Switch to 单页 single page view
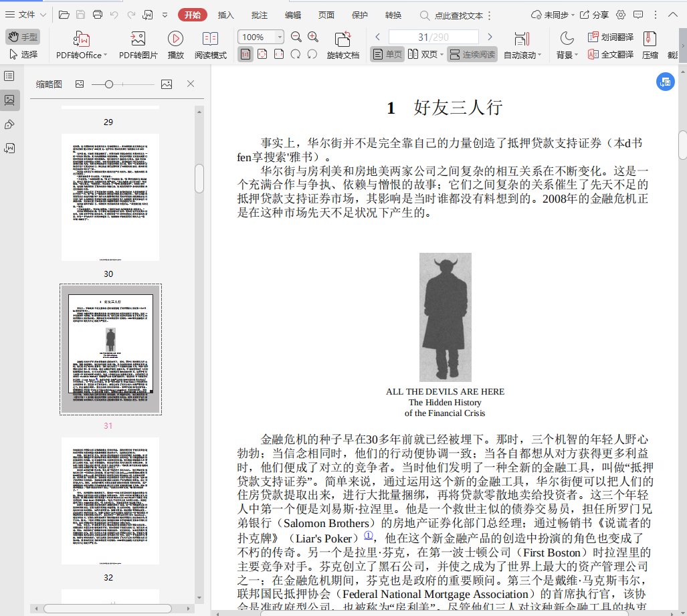 387,54
